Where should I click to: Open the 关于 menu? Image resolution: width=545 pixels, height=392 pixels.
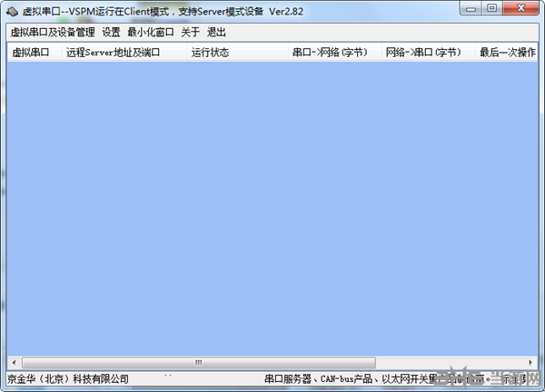[x=190, y=33]
